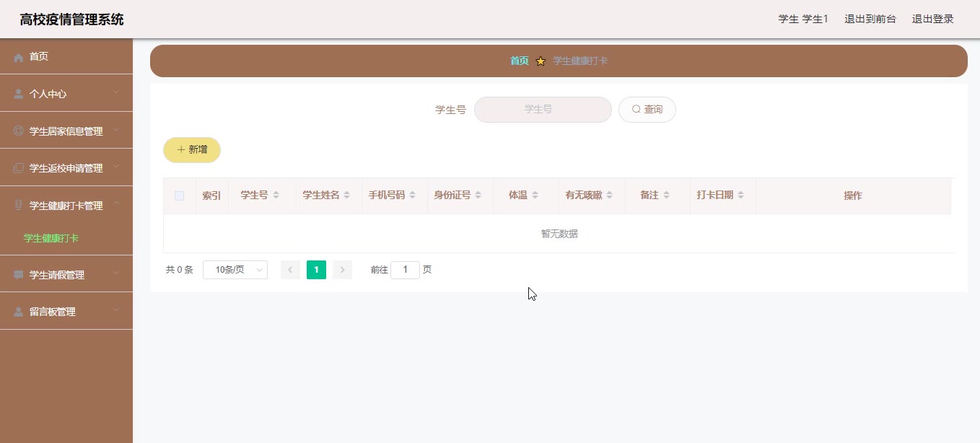980x443 pixels.
Task: Click the 索引 column header
Action: click(211, 196)
